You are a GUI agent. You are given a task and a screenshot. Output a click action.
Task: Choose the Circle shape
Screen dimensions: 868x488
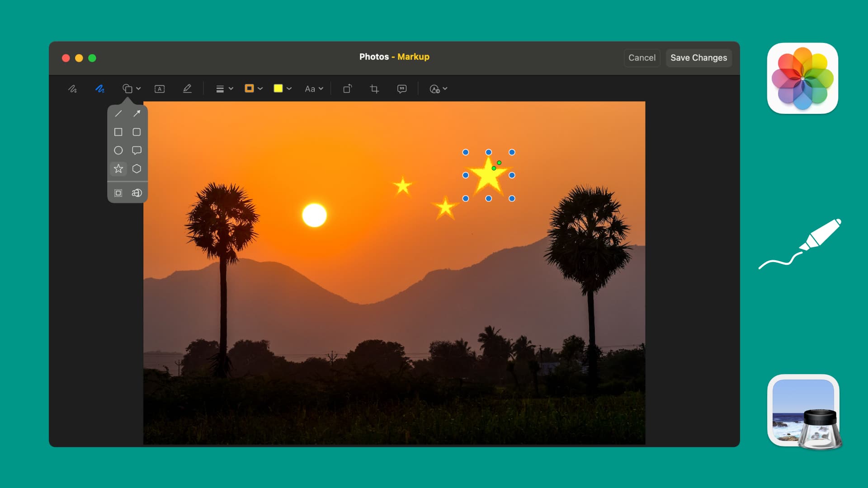118,150
